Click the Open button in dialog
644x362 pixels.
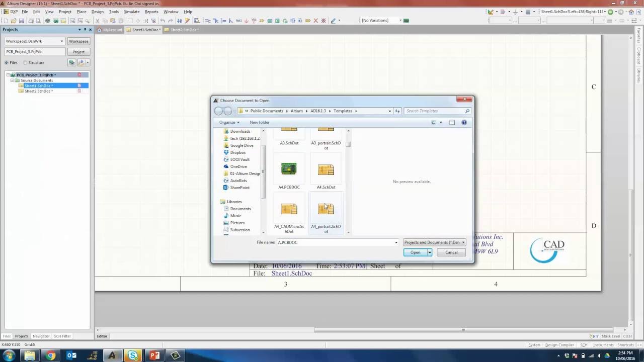tap(415, 252)
